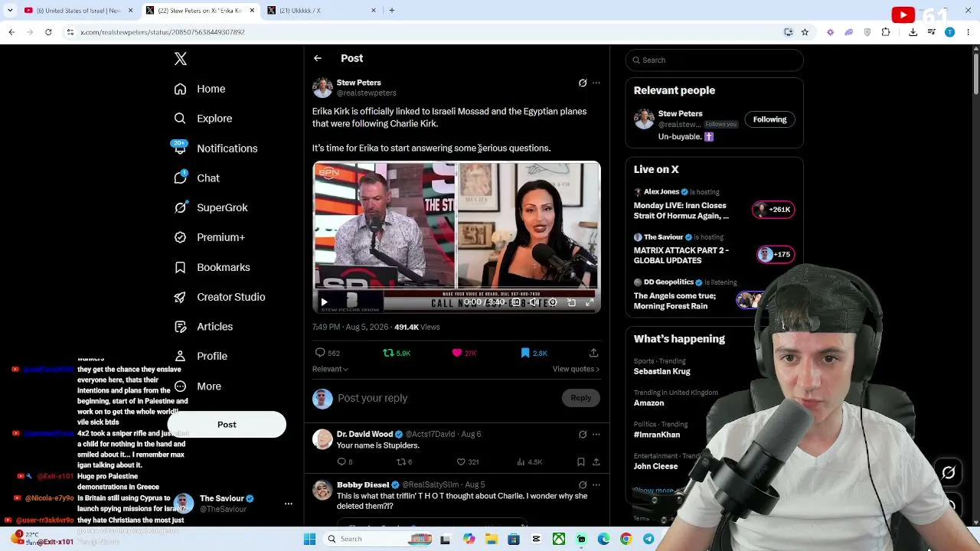Open Bookmarks in the sidebar
The width and height of the screenshot is (980, 551).
(x=212, y=267)
